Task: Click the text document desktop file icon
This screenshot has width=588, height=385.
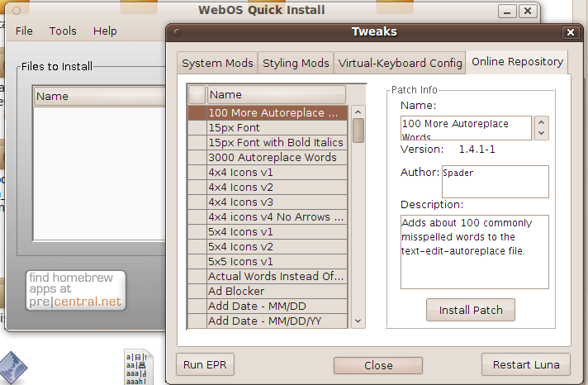Action: coord(139,367)
